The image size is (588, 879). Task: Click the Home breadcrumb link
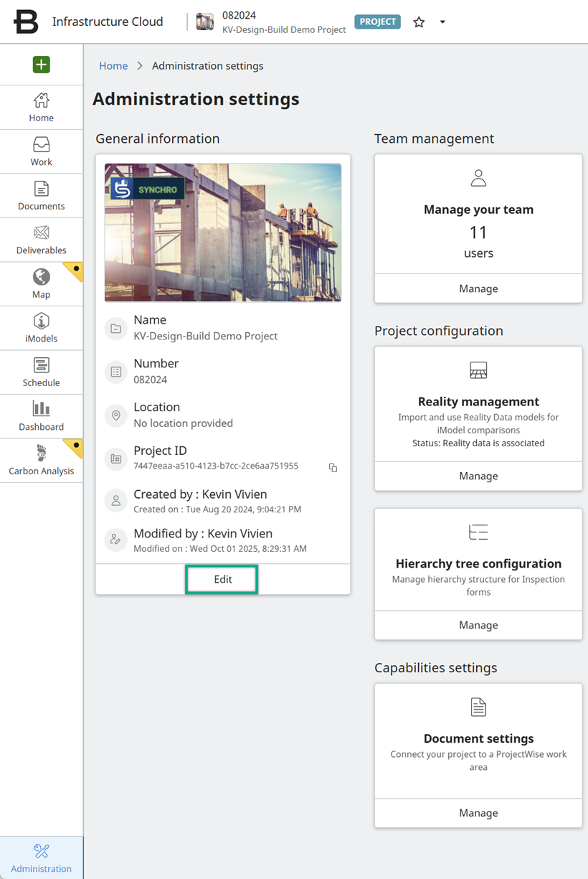tap(113, 65)
